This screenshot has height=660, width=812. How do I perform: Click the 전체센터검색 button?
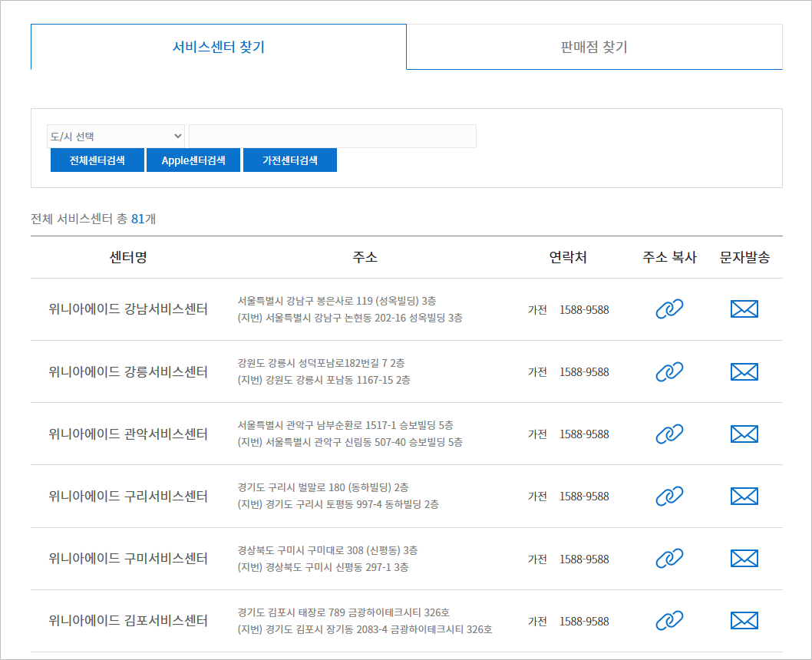coord(97,160)
